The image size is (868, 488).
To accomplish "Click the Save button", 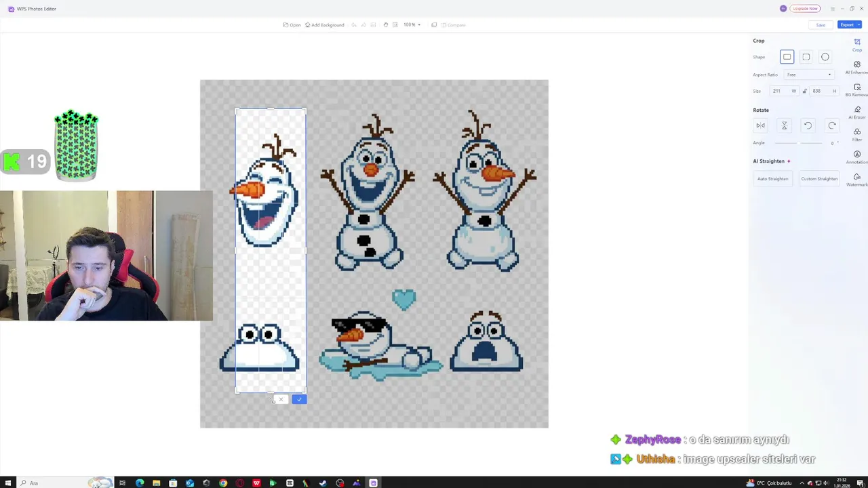I will tap(821, 25).
